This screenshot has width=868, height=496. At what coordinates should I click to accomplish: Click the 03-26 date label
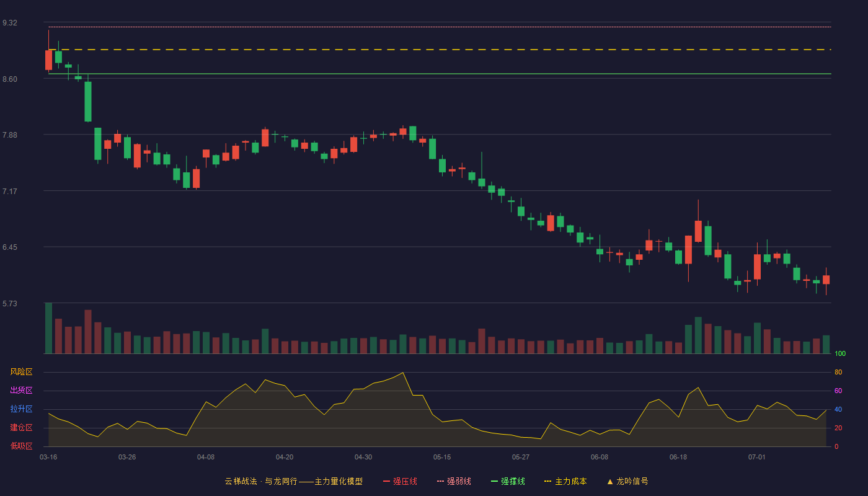(x=127, y=457)
